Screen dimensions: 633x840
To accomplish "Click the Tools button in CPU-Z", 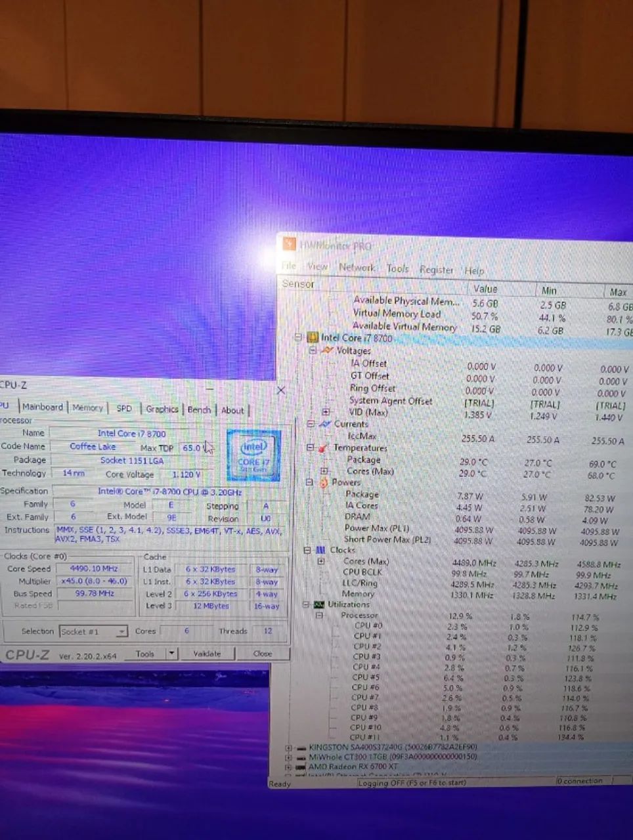I will (145, 654).
